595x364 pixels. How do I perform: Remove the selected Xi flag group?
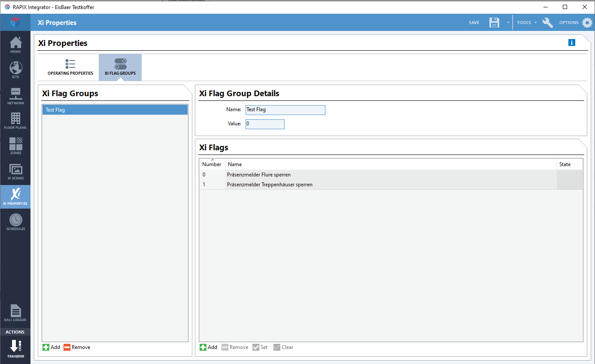click(x=77, y=347)
